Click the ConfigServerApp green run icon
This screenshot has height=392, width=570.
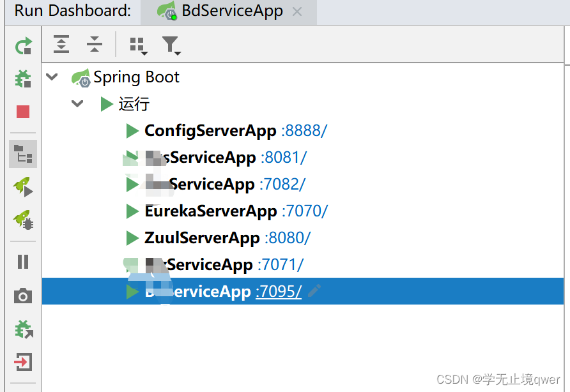point(132,131)
